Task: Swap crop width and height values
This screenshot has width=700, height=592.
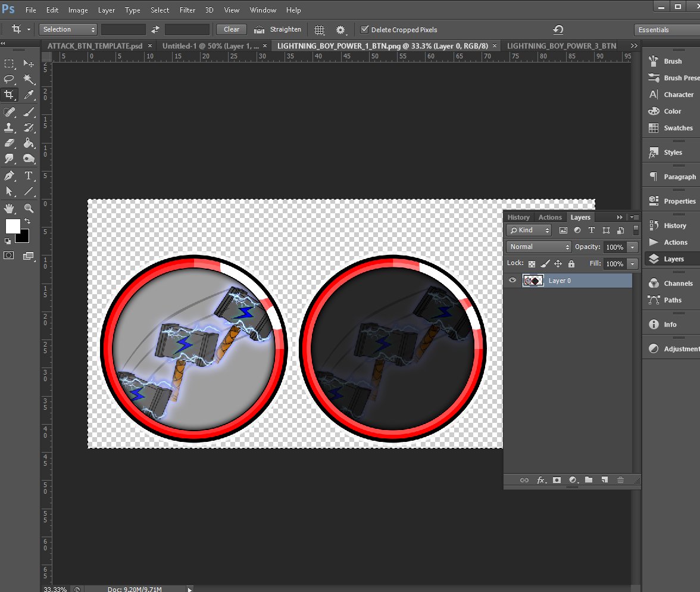Action: point(155,30)
